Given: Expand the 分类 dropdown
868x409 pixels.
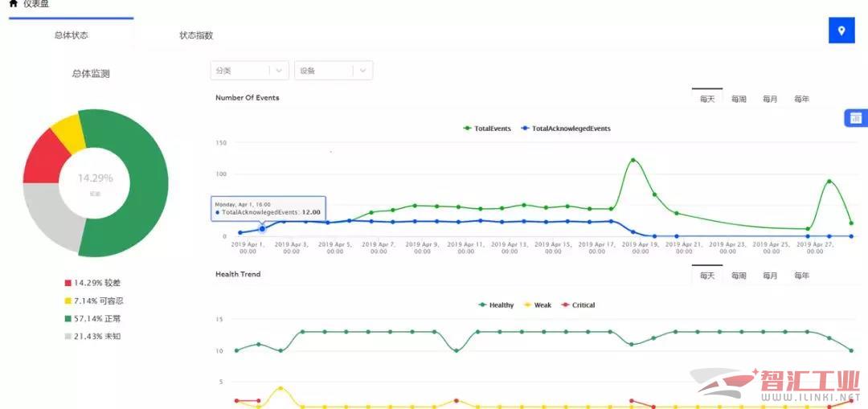Looking at the screenshot, I should point(249,71).
